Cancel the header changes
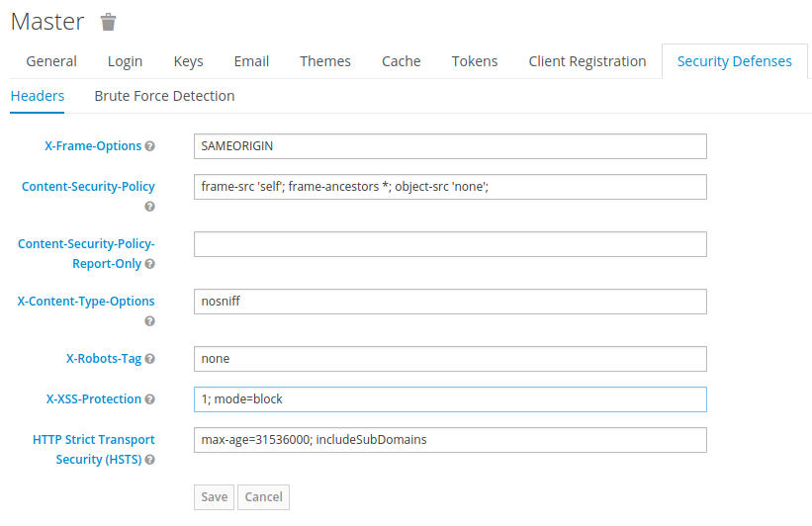812x526 pixels. coord(264,497)
